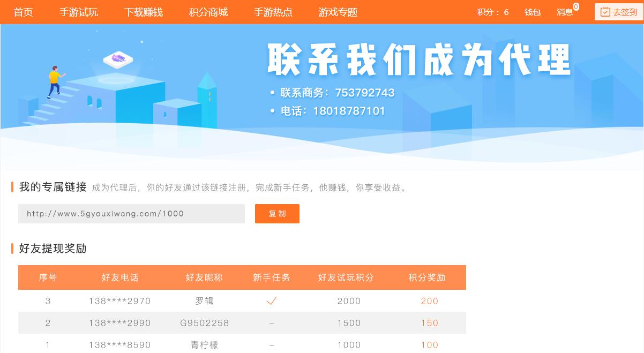Click the 150 reward points value
The width and height of the screenshot is (644, 353).
point(430,323)
